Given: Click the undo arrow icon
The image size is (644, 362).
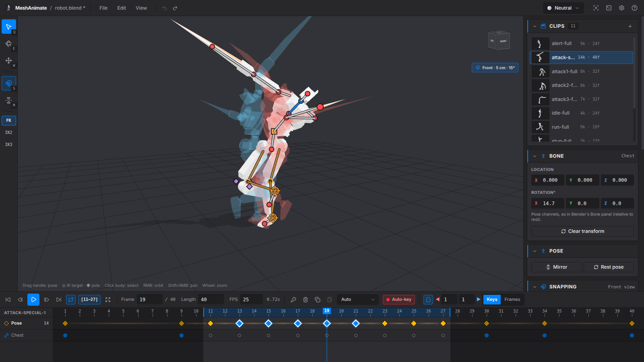Looking at the screenshot, I should pyautogui.click(x=165, y=8).
